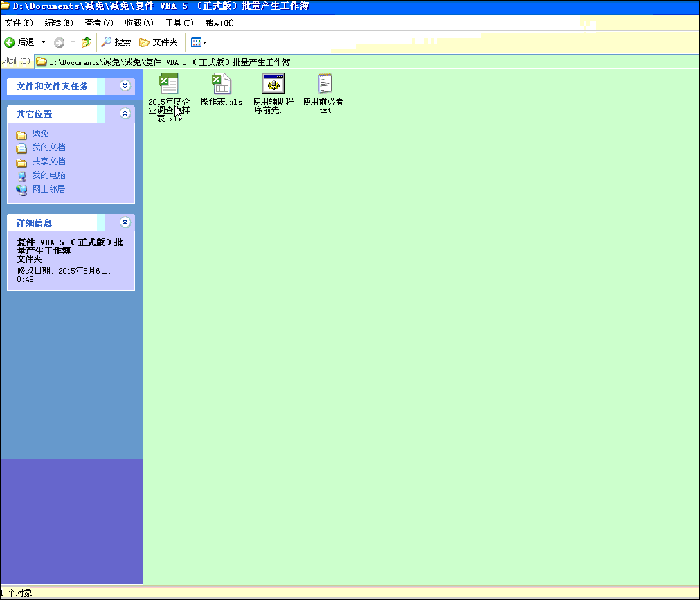Click the 搜索 search button
The width and height of the screenshot is (700, 600).
point(116,42)
